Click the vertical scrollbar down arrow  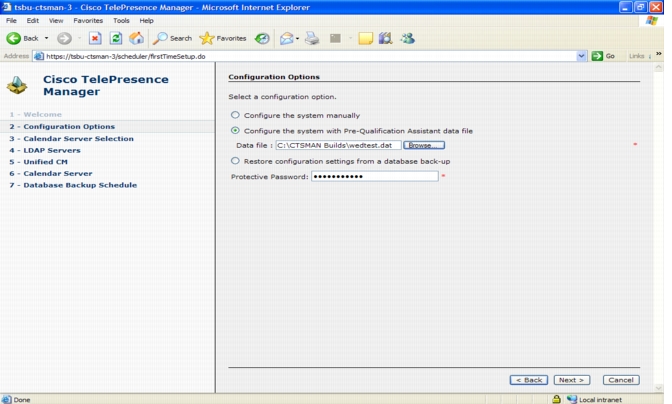tap(658, 388)
